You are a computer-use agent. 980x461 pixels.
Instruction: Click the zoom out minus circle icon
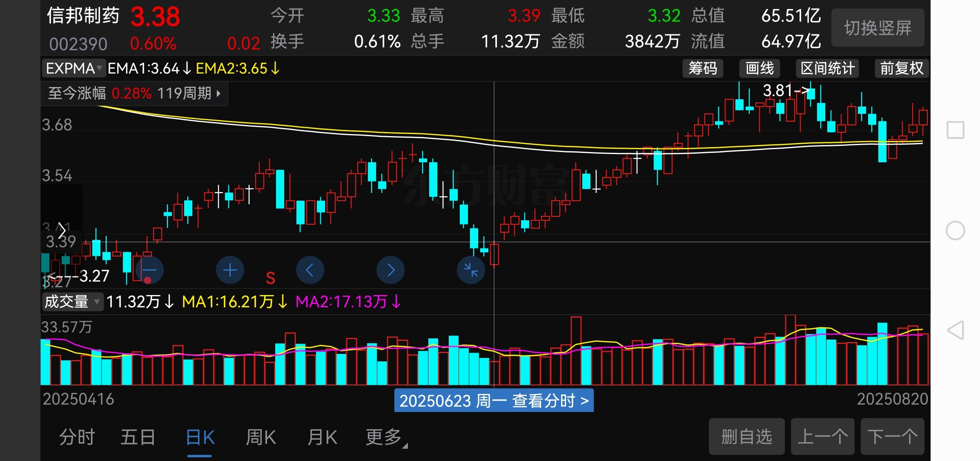tap(149, 270)
